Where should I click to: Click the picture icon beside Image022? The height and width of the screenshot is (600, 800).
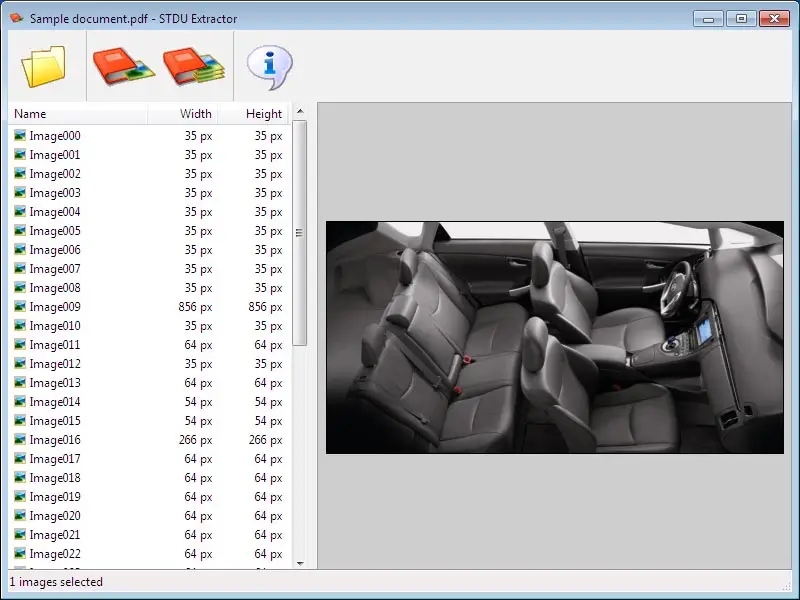pos(20,554)
